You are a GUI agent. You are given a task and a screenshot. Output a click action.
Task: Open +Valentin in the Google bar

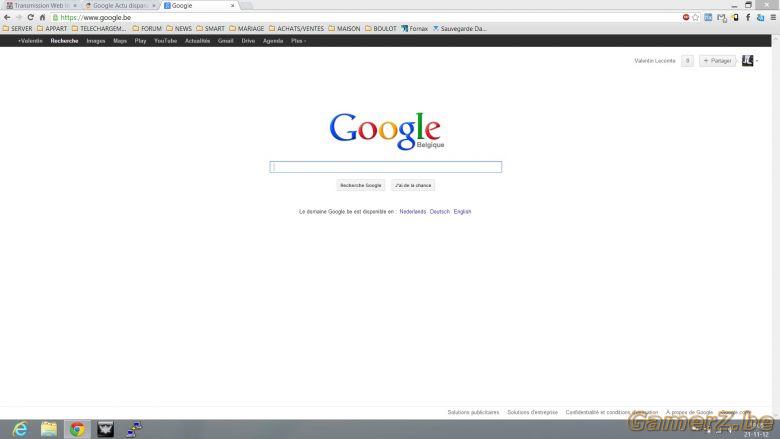point(30,41)
